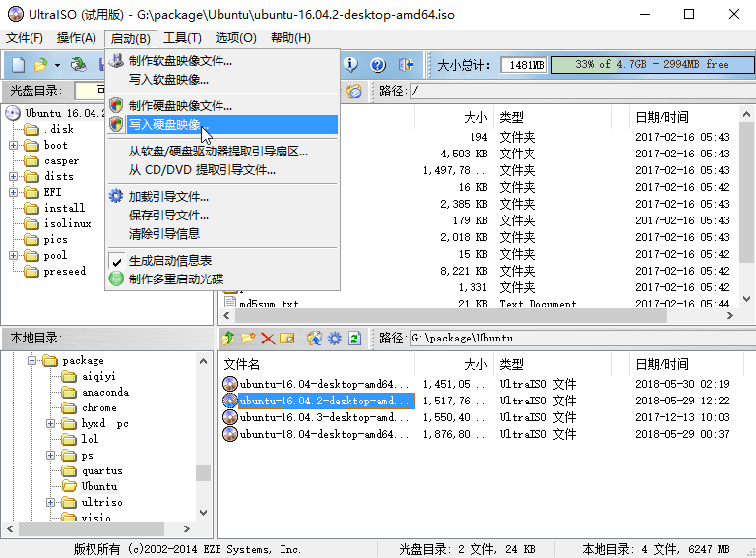Viewport: 756px width, 558px height.
Task: Click the 类型 column header in upper list
Action: point(552,117)
